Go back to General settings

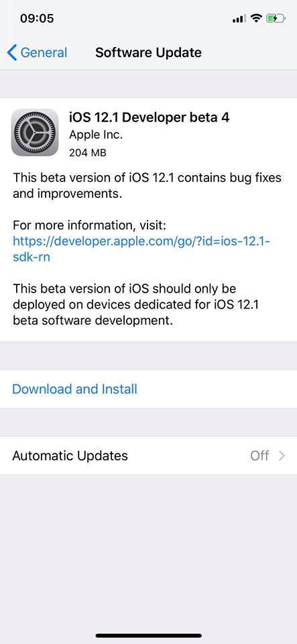tap(37, 53)
